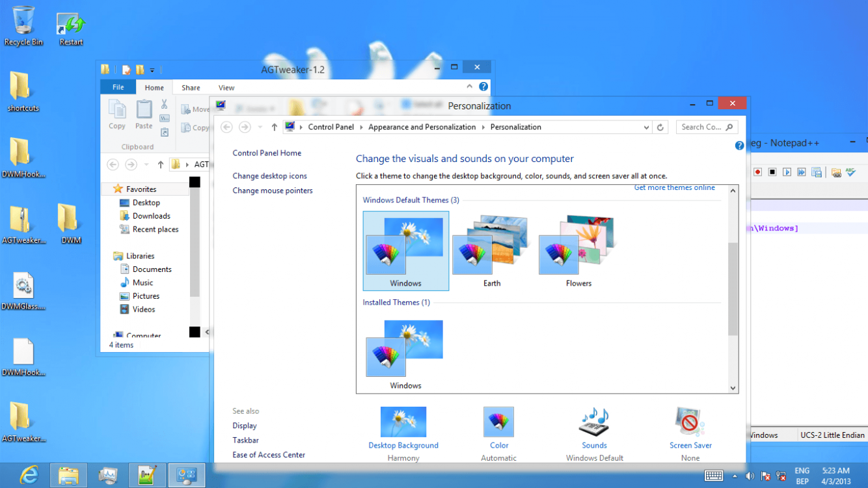Open Personalization help question mark
This screenshot has height=488, width=868.
click(739, 146)
